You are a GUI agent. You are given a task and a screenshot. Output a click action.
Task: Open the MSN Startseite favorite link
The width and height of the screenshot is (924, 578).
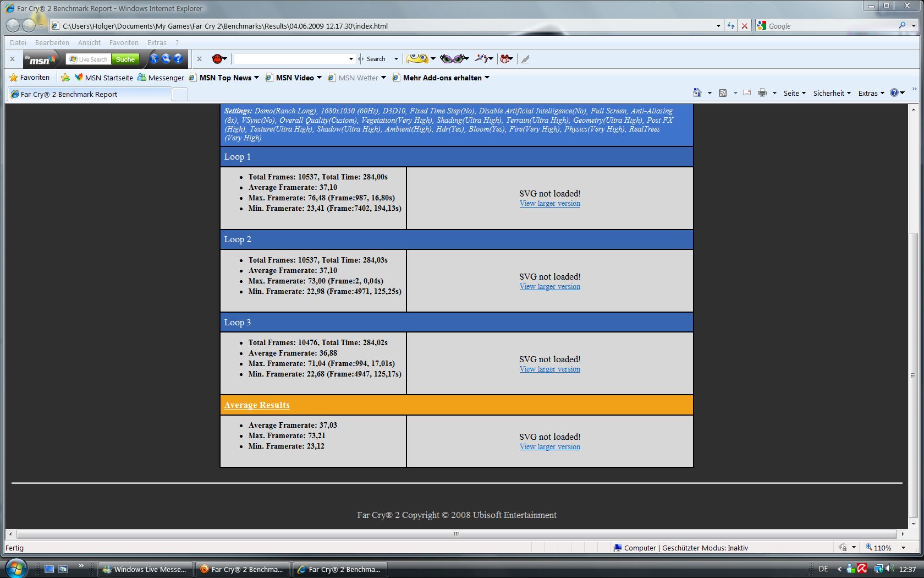click(x=103, y=78)
